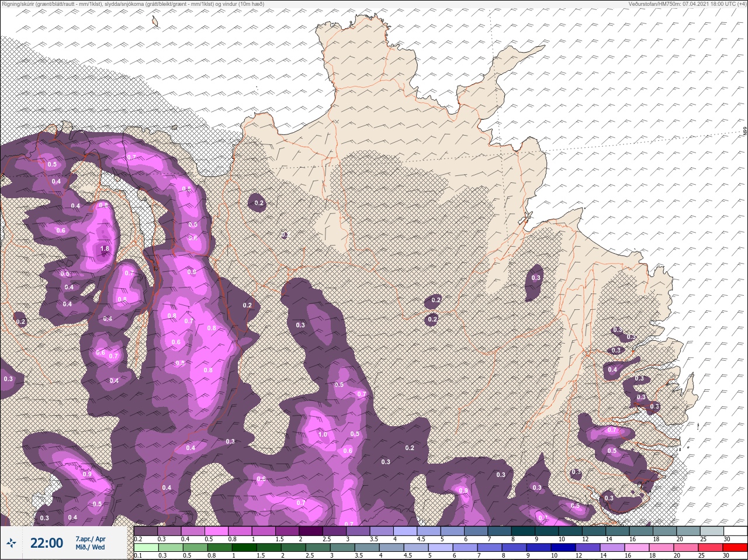Click the small island off the north coast
Viewport: 748px width, 560px height.
[155, 22]
